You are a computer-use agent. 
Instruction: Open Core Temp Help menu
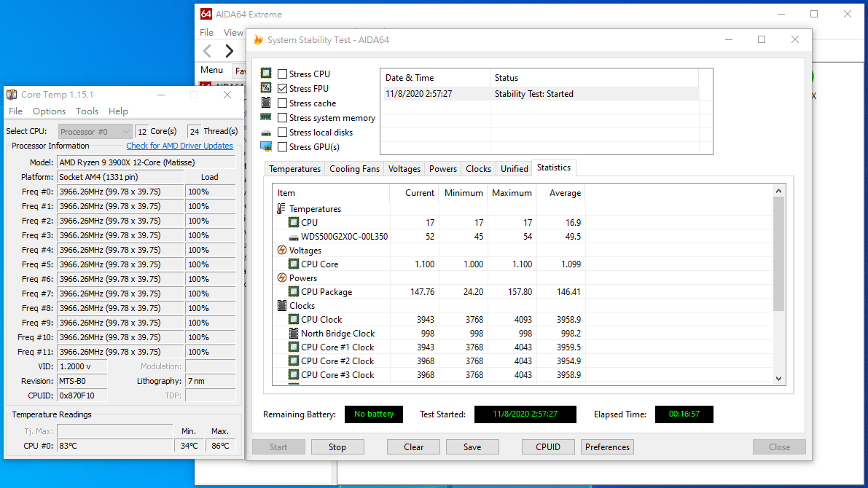[x=118, y=111]
